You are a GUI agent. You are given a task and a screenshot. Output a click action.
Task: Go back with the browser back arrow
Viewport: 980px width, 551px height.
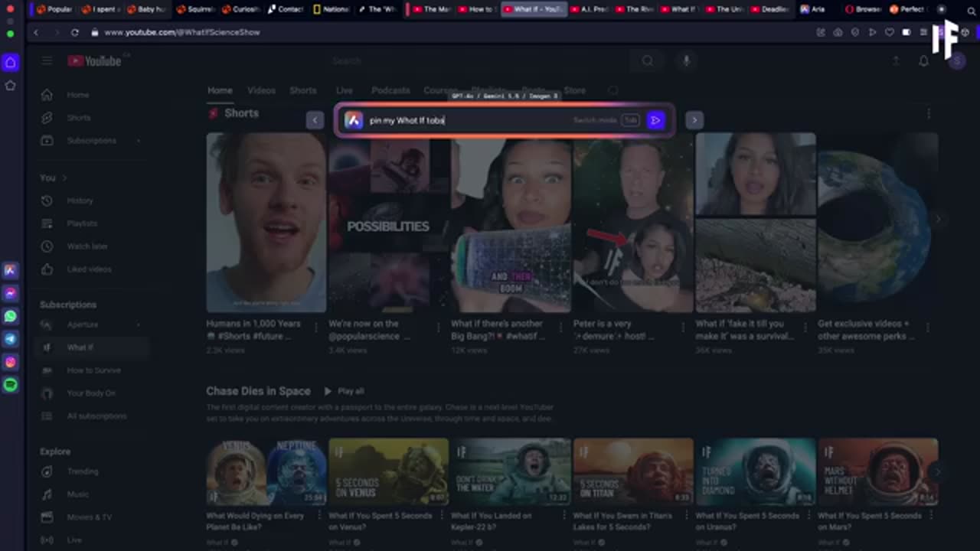pyautogui.click(x=36, y=32)
